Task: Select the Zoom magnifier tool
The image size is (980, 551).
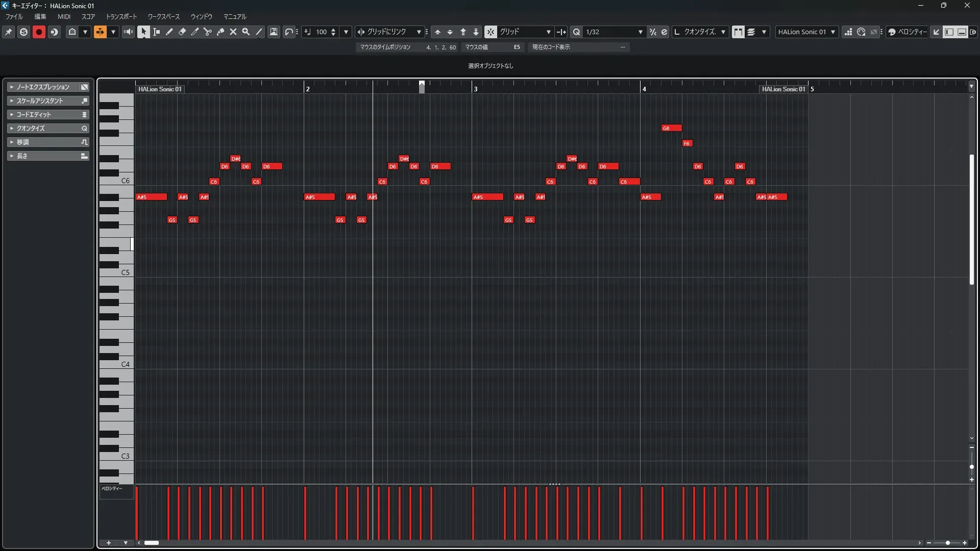Action: coord(246,32)
